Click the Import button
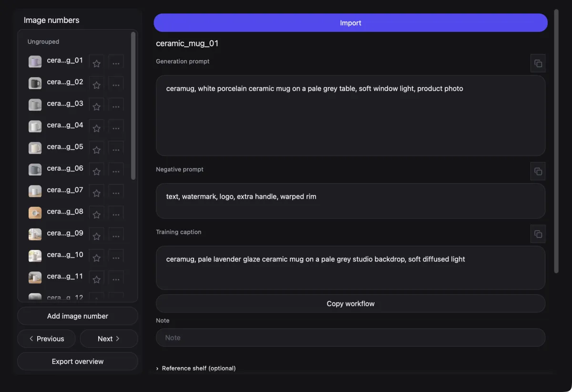This screenshot has width=572, height=392. pos(350,23)
